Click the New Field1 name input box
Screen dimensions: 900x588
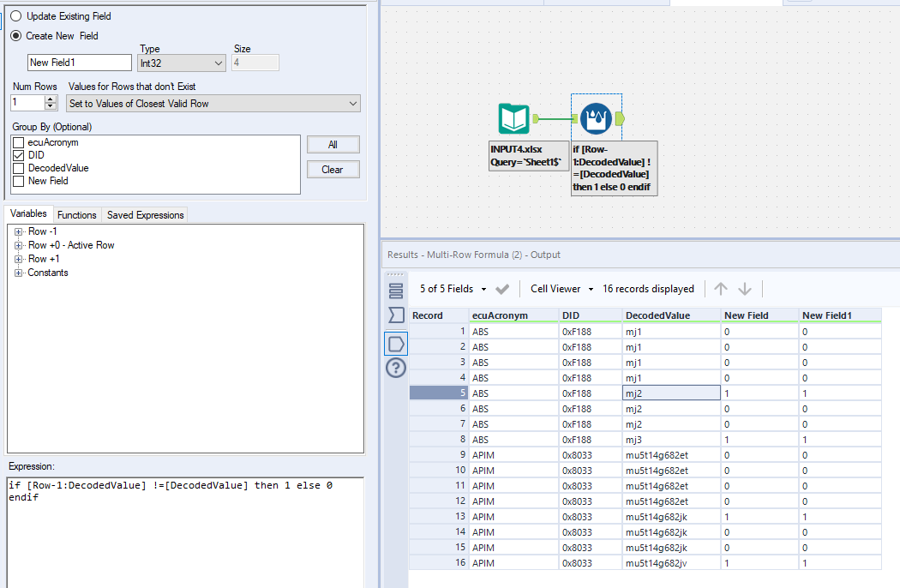coord(79,63)
